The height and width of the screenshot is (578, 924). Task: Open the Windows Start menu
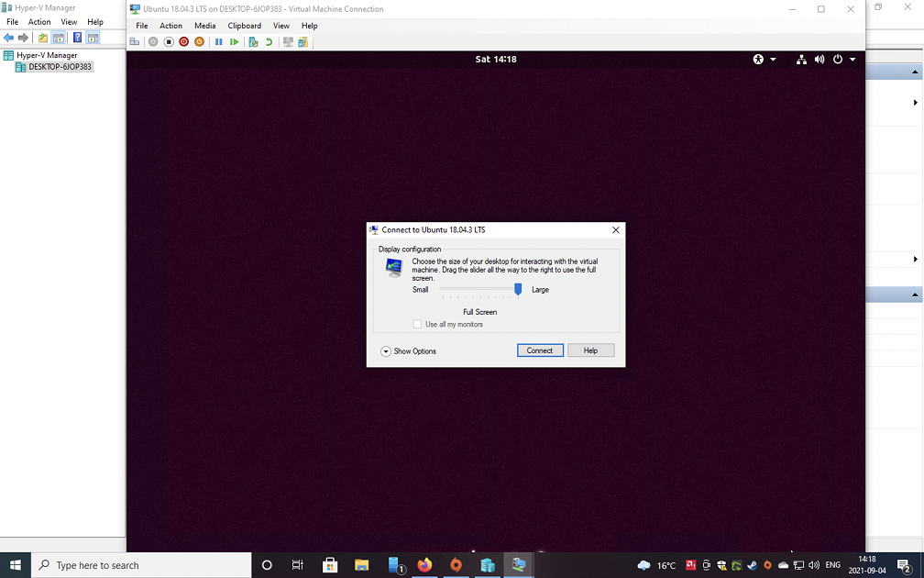(x=16, y=565)
